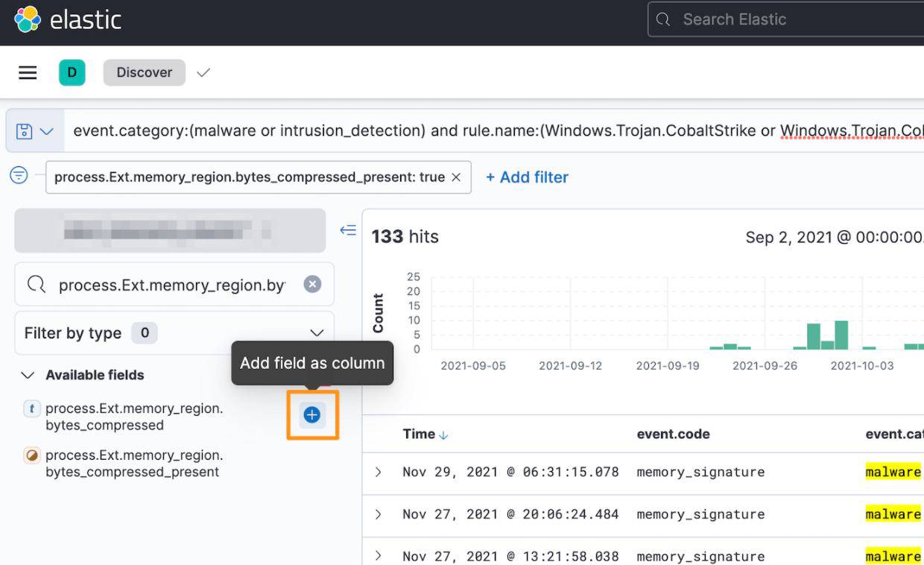
Task: Select the bytes_compressed_present field
Action: [133, 464]
